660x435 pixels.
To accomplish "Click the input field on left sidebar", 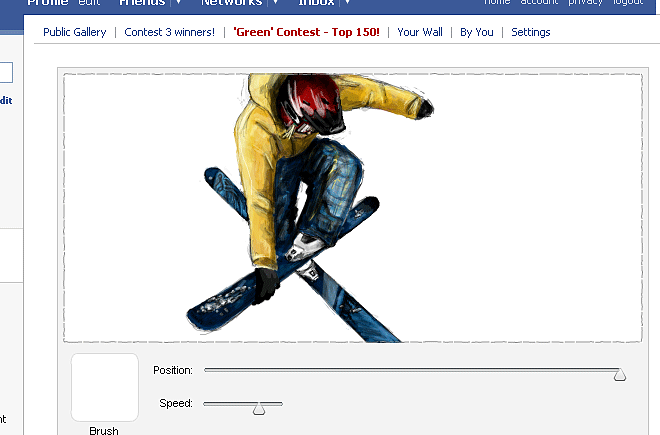I will (x=6, y=73).
